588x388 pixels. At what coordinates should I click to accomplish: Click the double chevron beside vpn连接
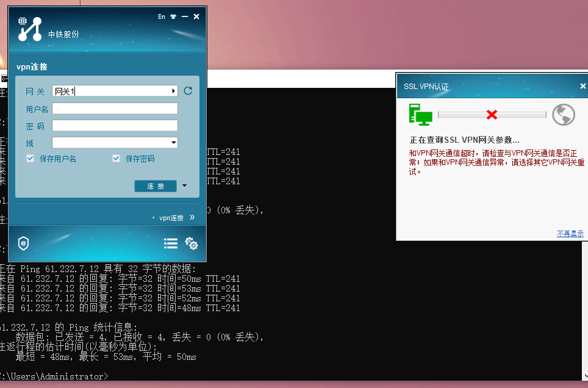[x=192, y=217]
